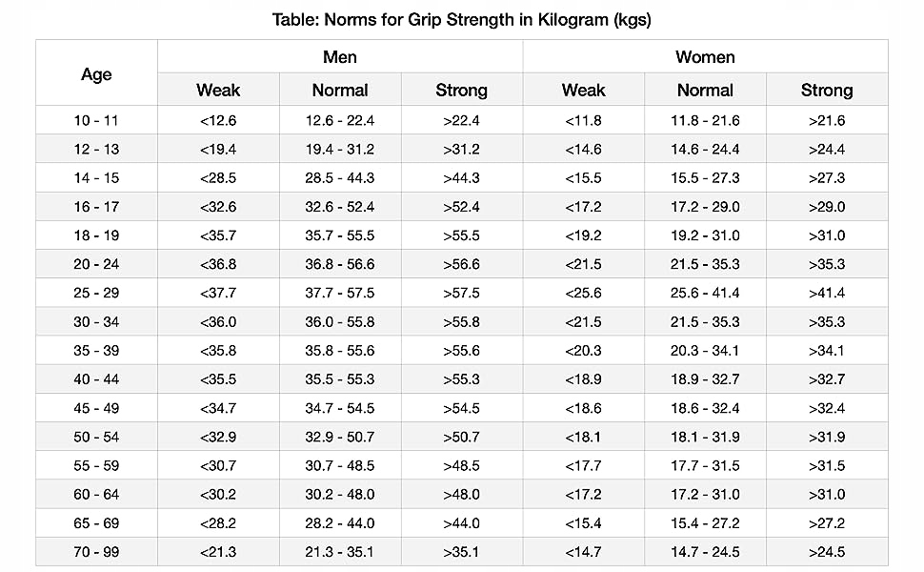
Task: Select the Strong subheader under Women
Action: coord(826,91)
